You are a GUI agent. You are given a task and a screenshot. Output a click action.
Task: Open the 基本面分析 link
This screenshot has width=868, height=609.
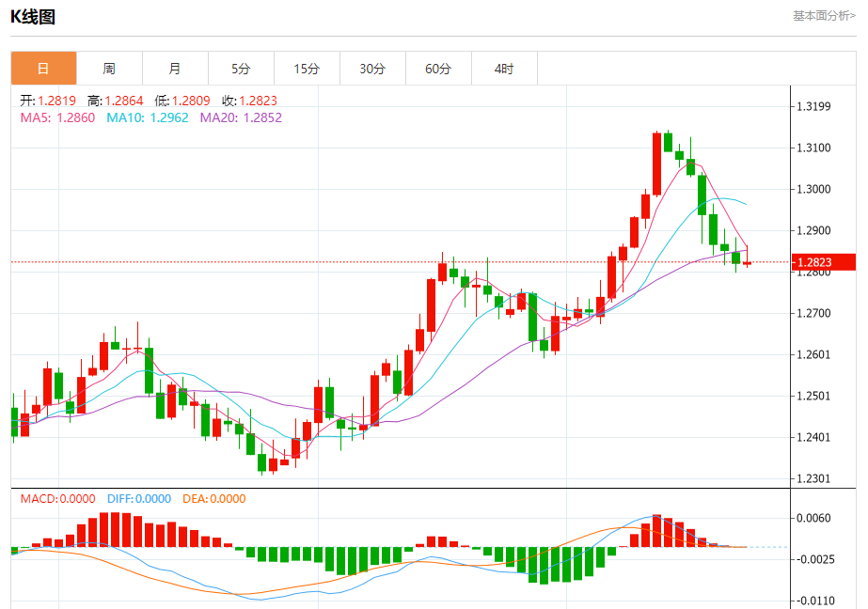[824, 16]
